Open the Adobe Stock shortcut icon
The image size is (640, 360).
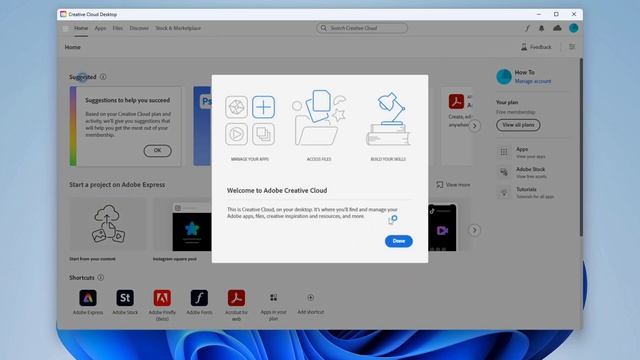pos(125,298)
